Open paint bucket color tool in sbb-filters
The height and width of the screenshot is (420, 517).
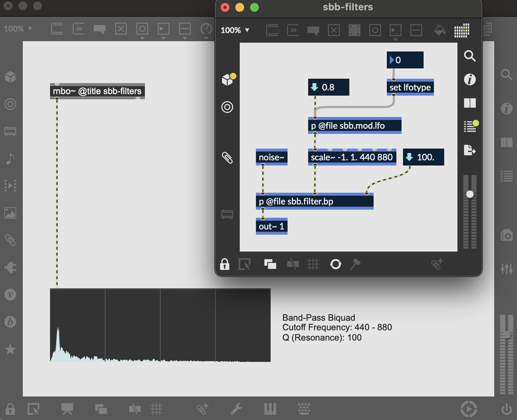tap(439, 30)
